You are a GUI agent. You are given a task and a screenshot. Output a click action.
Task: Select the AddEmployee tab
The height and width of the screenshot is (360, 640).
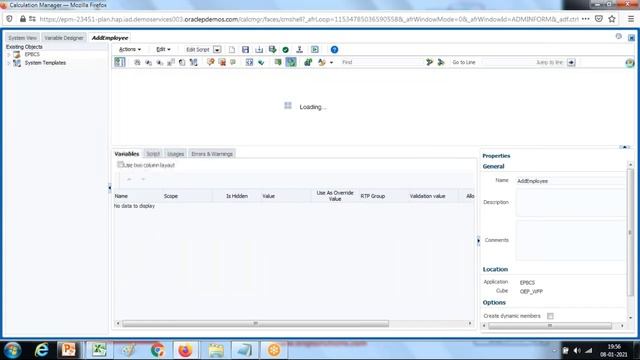109,38
